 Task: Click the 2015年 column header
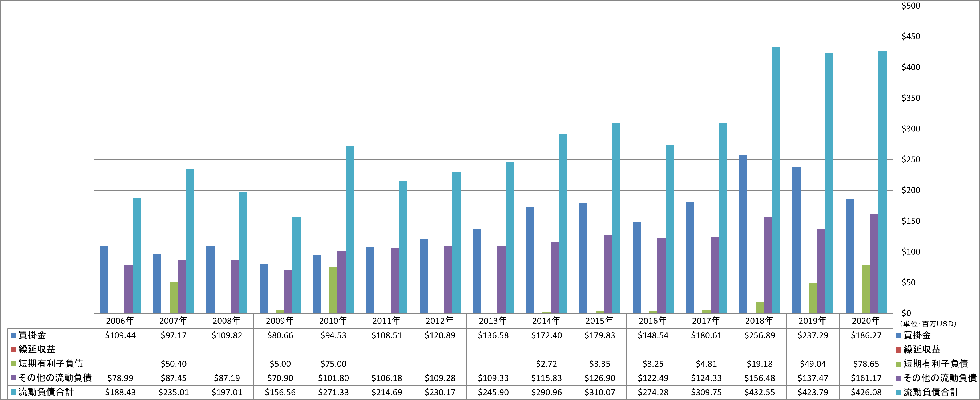coord(600,321)
